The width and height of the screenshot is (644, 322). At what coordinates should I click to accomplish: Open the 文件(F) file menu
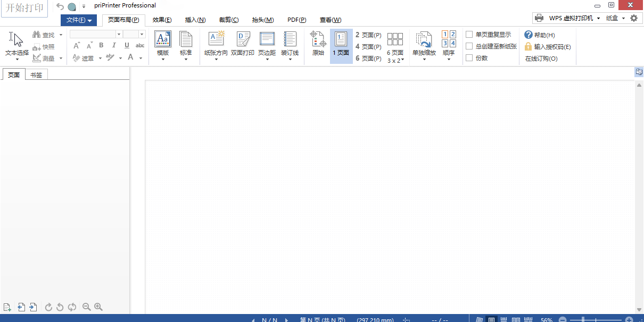pyautogui.click(x=79, y=20)
